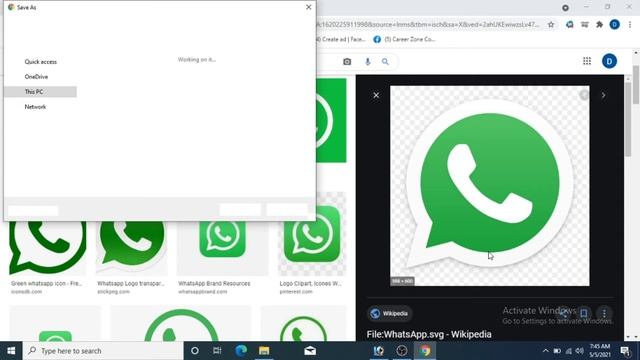Click the search by image camera icon
The image size is (640, 360).
tap(347, 62)
